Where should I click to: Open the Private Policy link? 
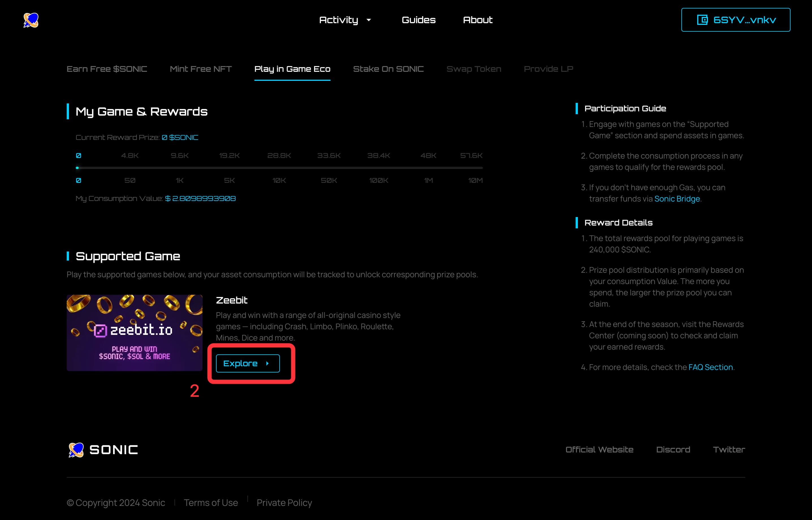(284, 503)
